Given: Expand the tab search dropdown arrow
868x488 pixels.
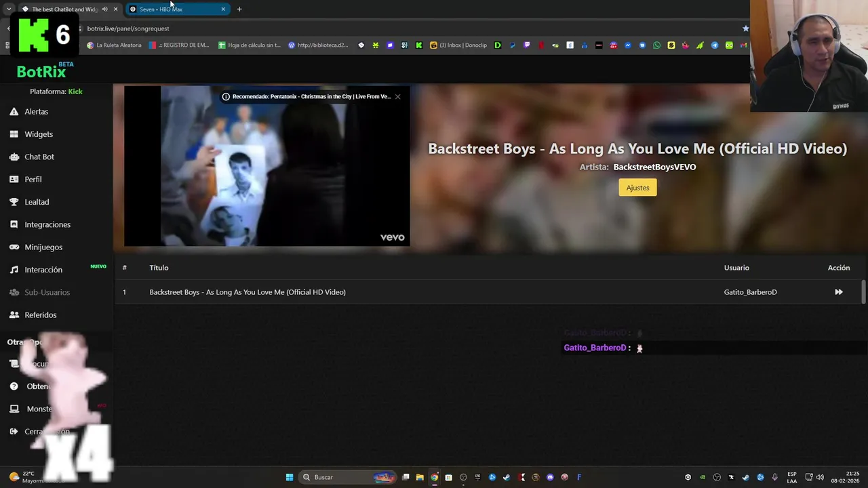Looking at the screenshot, I should [8, 9].
